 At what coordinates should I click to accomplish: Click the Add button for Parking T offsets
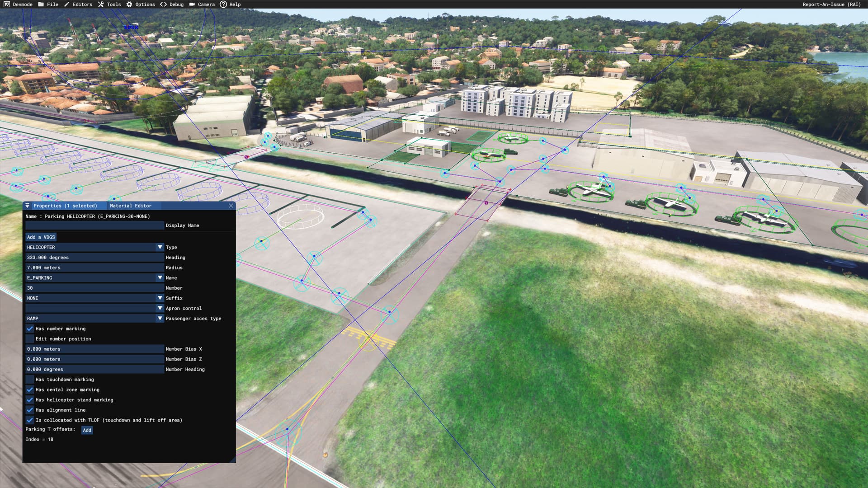pyautogui.click(x=87, y=430)
